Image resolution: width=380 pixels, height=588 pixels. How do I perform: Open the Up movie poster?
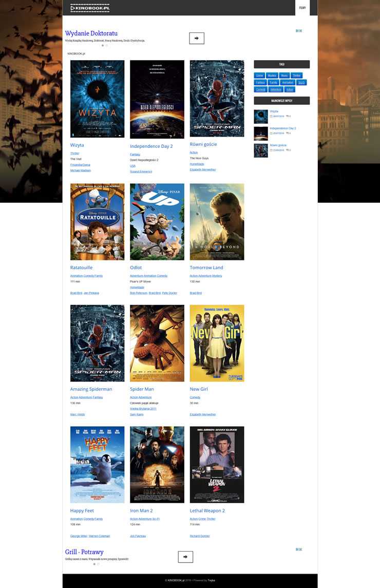click(157, 221)
